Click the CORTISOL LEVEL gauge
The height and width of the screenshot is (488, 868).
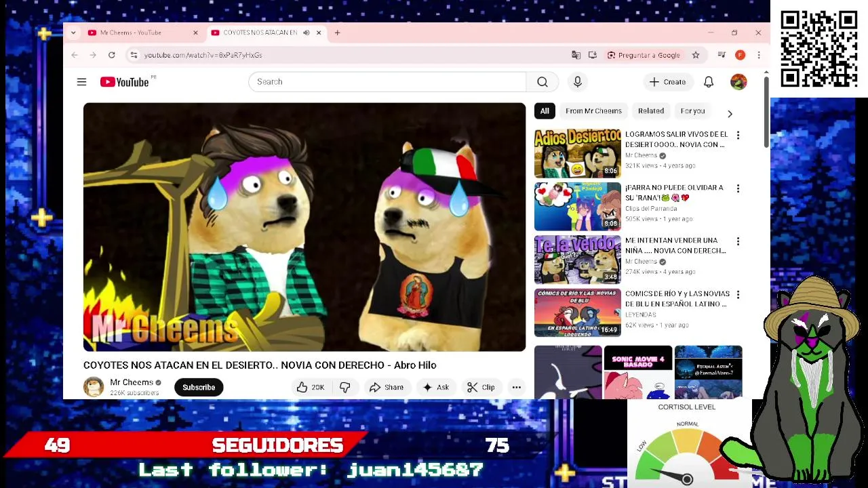click(x=687, y=444)
